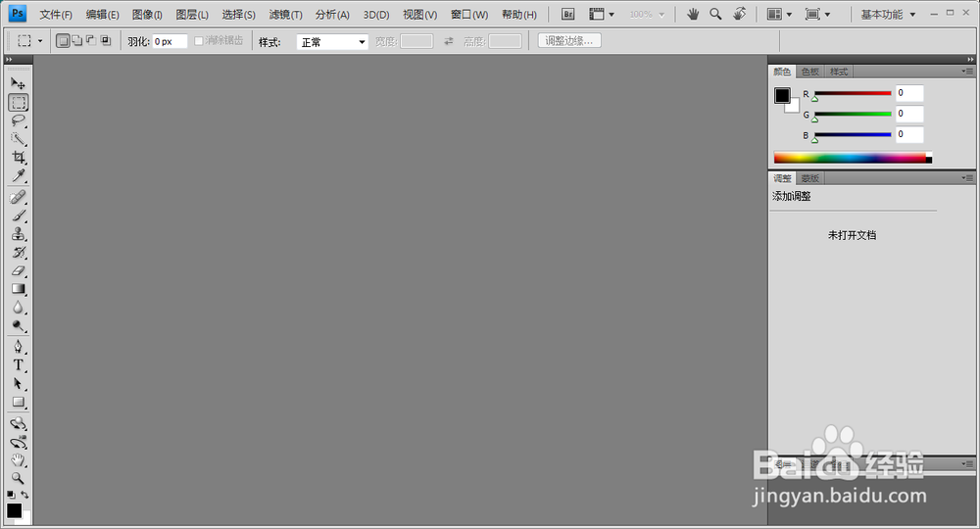The height and width of the screenshot is (529, 980).
Task: Switch to the 蒙版 tab
Action: coord(810,178)
